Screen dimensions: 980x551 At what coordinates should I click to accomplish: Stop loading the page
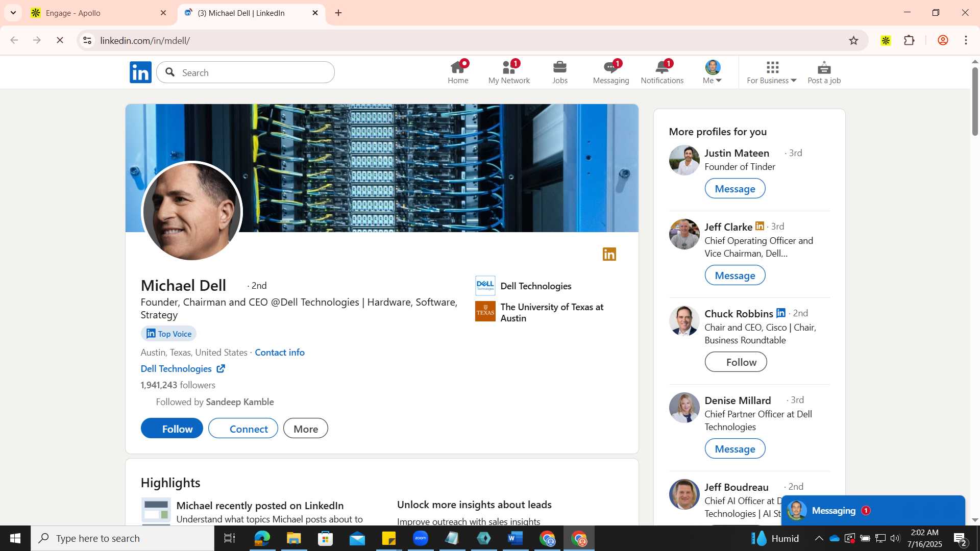[x=60, y=40]
